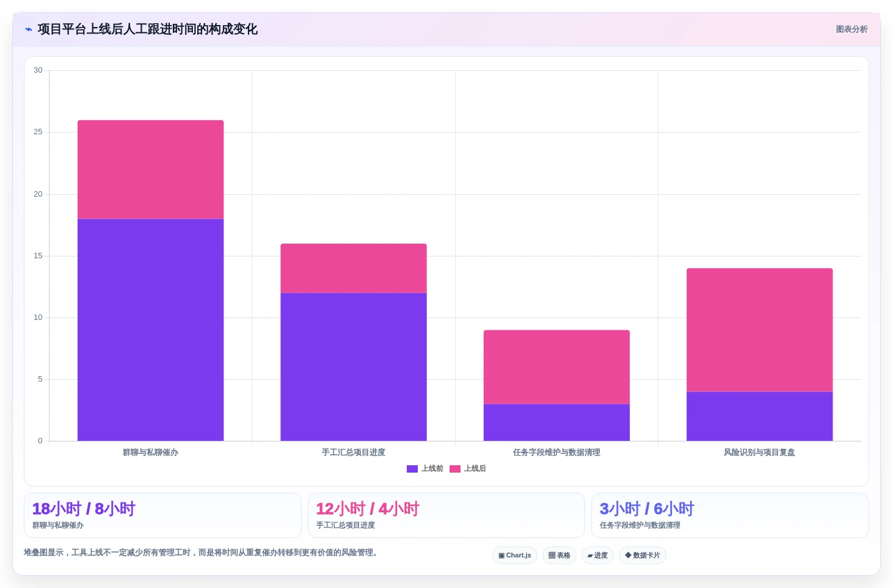Viewport: 893px width, 588px height.
Task: Toggle the 上线后 legend item
Action: pyautogui.click(x=468, y=469)
